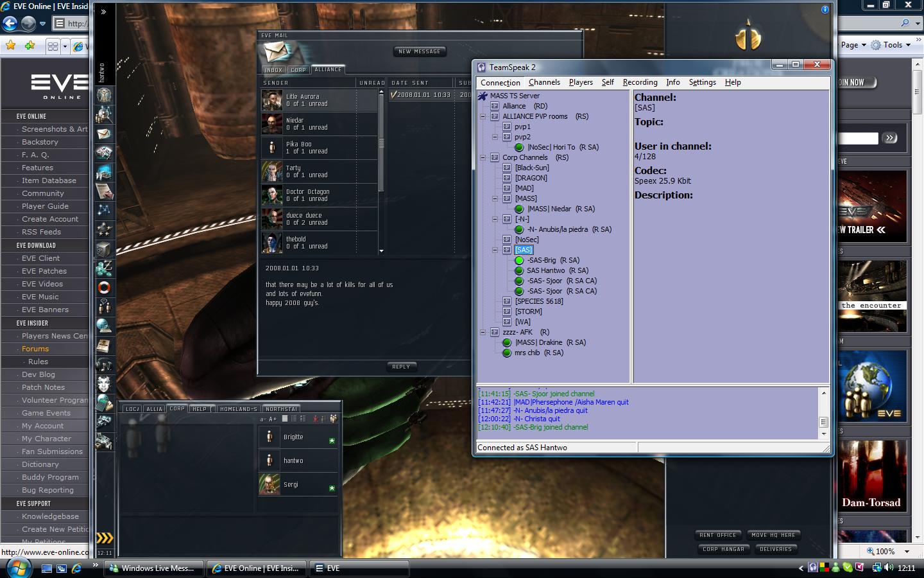Open the IE Tools dropdown menu
The image size is (924, 578).
click(892, 45)
